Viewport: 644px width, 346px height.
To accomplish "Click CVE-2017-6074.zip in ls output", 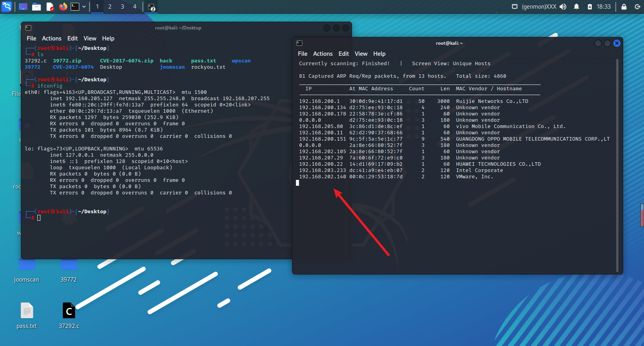I will coord(127,61).
